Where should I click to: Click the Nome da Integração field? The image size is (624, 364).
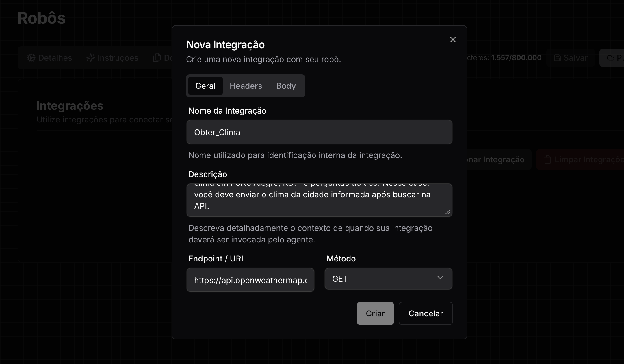click(319, 132)
